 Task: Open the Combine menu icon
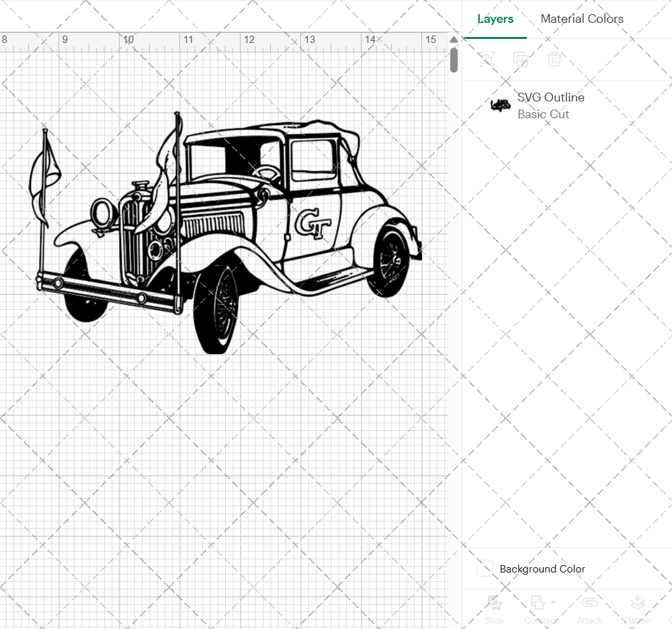coord(538,602)
